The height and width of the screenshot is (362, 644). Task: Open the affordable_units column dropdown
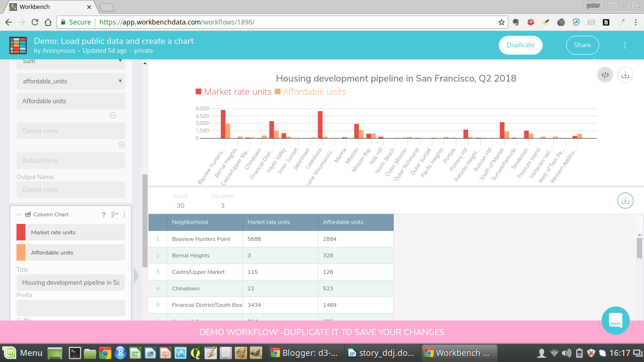coord(70,81)
